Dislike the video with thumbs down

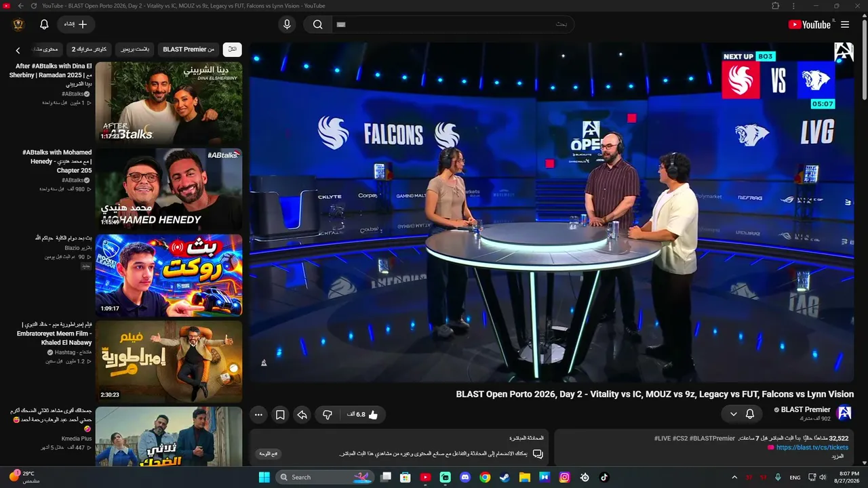point(328,414)
